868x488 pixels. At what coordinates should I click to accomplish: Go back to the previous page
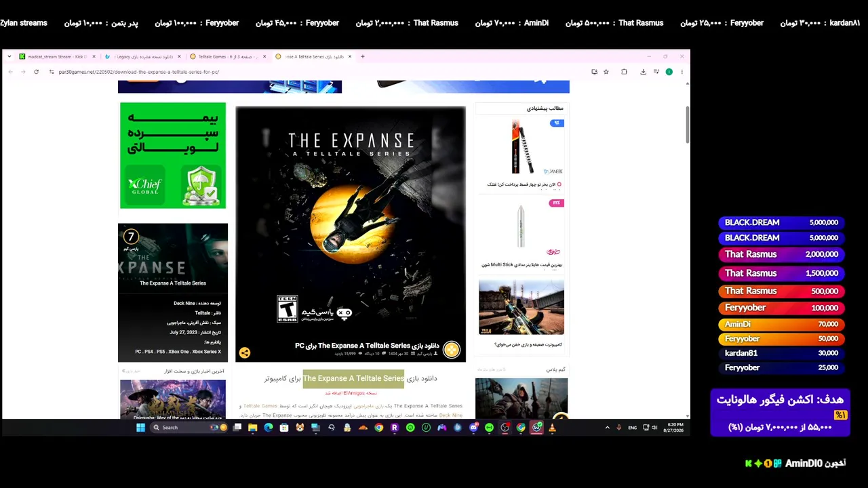(10, 72)
